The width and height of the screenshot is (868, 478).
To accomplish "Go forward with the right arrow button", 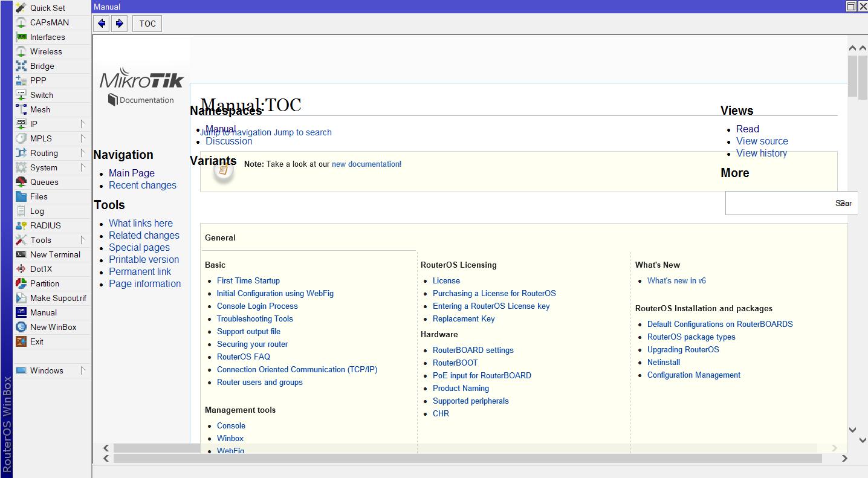I will click(x=120, y=24).
